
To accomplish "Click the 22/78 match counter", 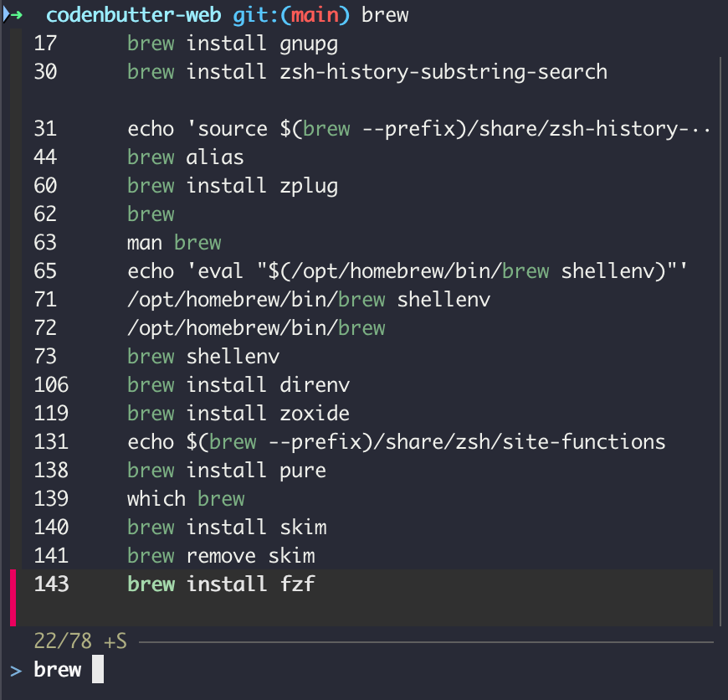I will click(x=79, y=641).
